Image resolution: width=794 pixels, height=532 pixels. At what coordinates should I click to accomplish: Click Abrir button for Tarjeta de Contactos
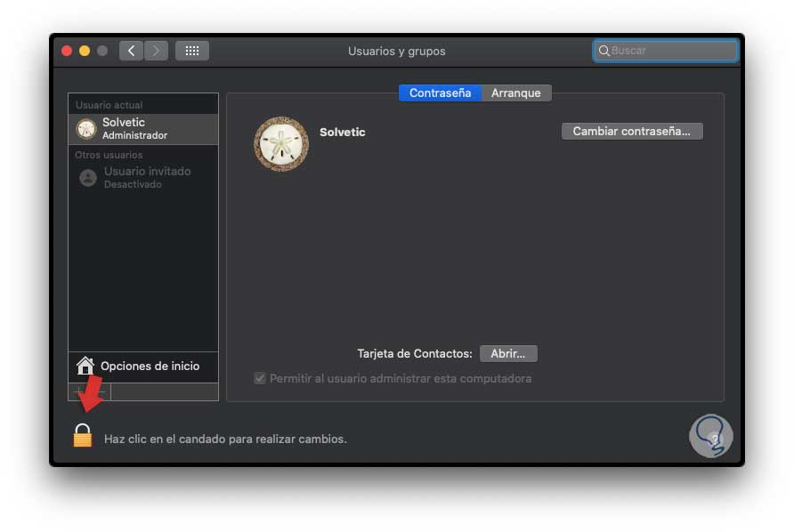(x=508, y=353)
